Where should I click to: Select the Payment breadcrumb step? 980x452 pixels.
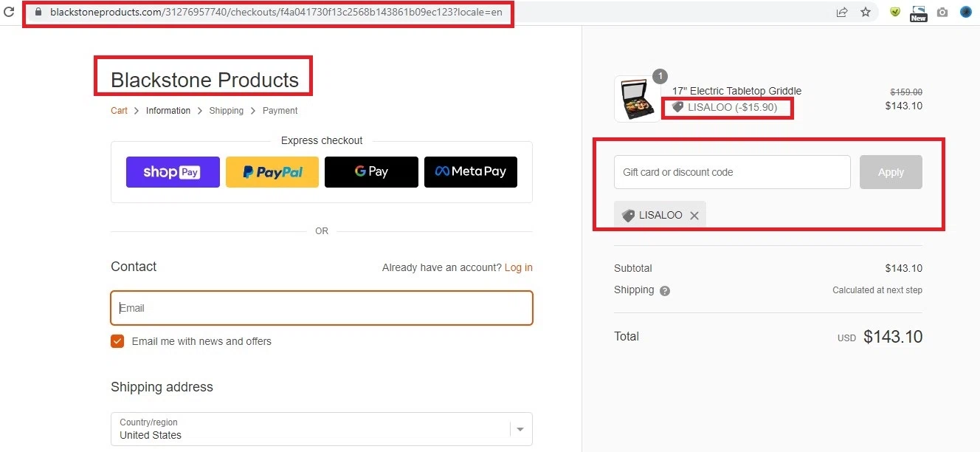[280, 111]
